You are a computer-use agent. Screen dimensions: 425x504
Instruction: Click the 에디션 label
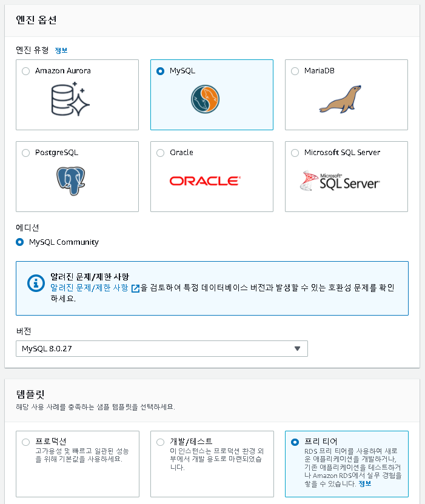tap(27, 228)
